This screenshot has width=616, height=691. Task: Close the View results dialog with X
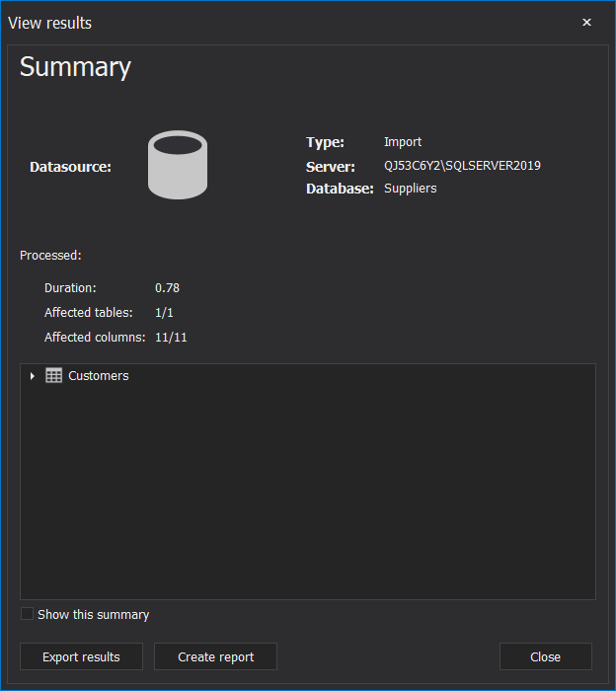[586, 22]
